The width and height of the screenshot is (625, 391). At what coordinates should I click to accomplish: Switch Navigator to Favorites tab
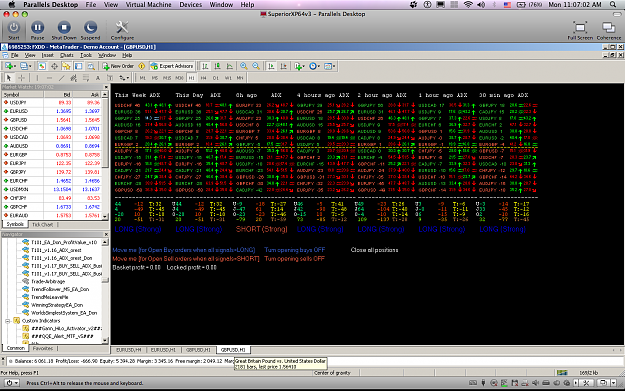[x=43, y=348]
